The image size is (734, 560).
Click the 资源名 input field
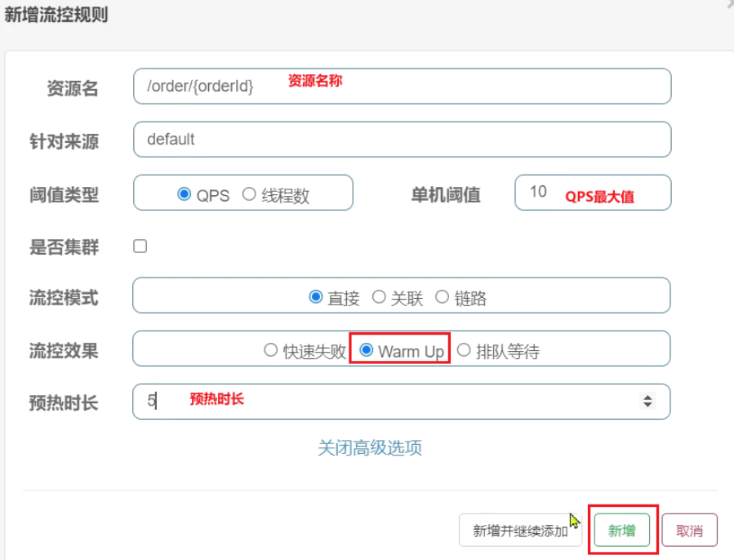coord(403,87)
